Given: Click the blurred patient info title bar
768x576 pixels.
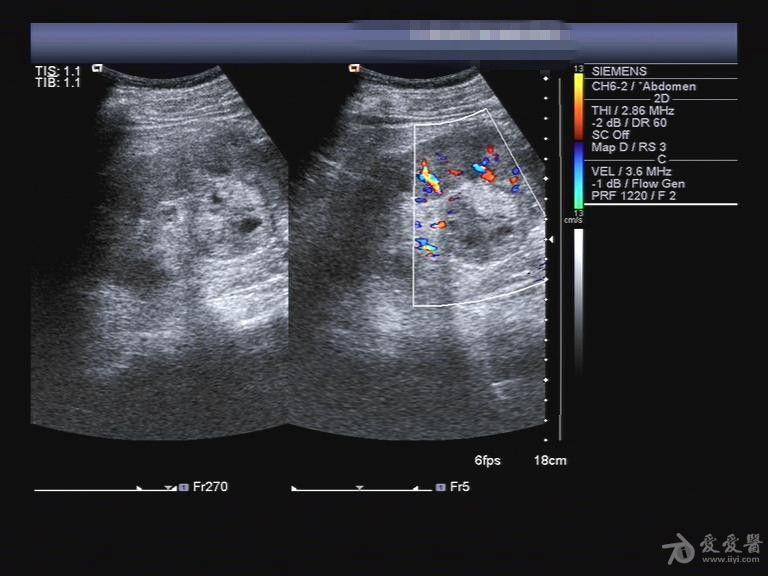Looking at the screenshot, I should (384, 42).
